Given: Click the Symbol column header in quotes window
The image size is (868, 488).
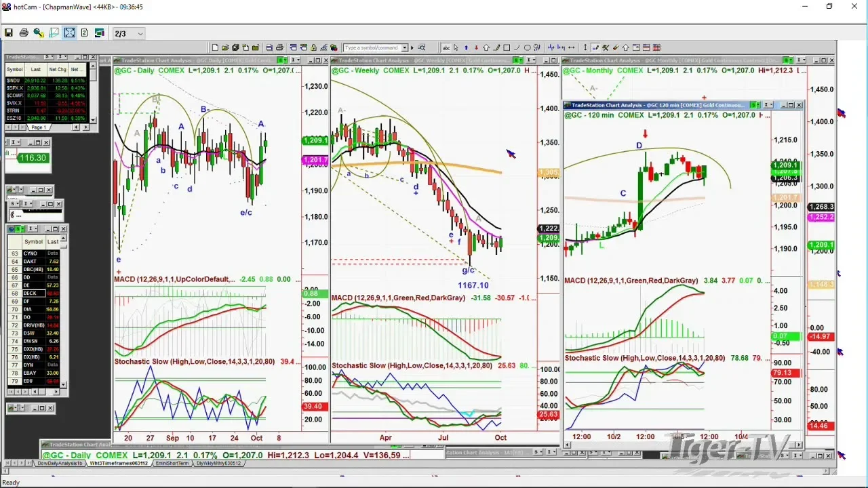Looking at the screenshot, I should coord(15,69).
